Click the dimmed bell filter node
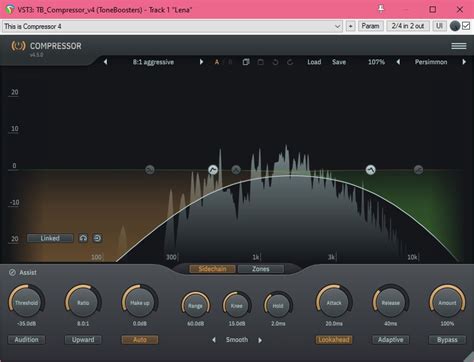This screenshot has width=474, height=362. point(236,170)
